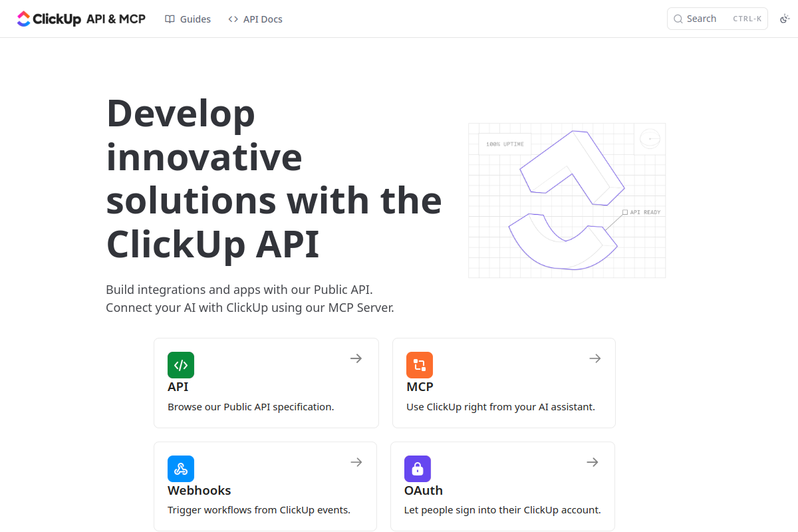Click the 'API READY' label in illustration
This screenshot has width=798, height=532.
(x=645, y=212)
